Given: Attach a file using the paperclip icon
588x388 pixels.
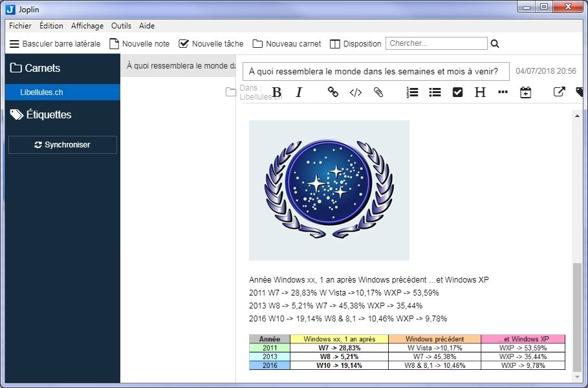Looking at the screenshot, I should (x=378, y=92).
